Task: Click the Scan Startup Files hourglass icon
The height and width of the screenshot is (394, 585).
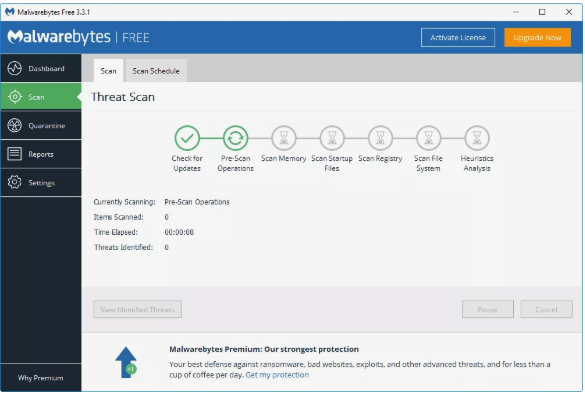Action: [x=332, y=138]
